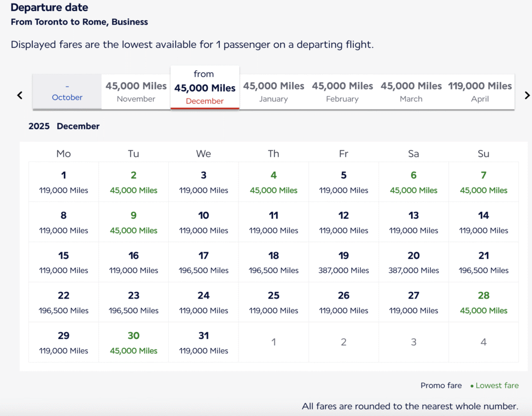Switch to March month tab
The image size is (532, 416).
pos(411,91)
